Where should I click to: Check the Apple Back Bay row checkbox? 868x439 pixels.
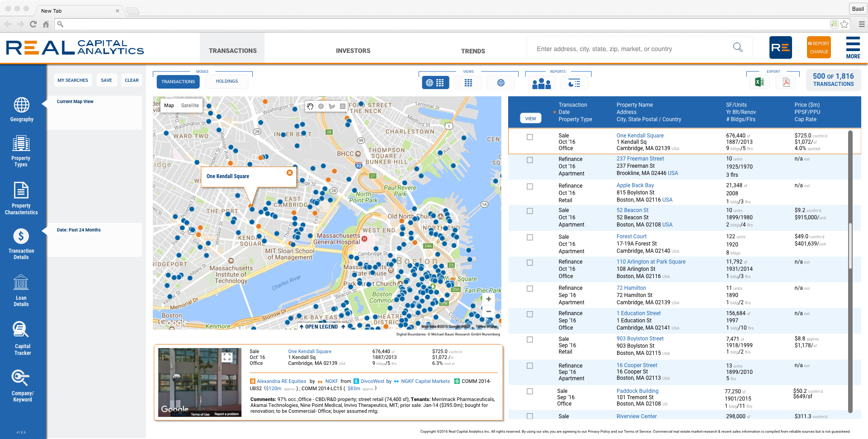(530, 186)
